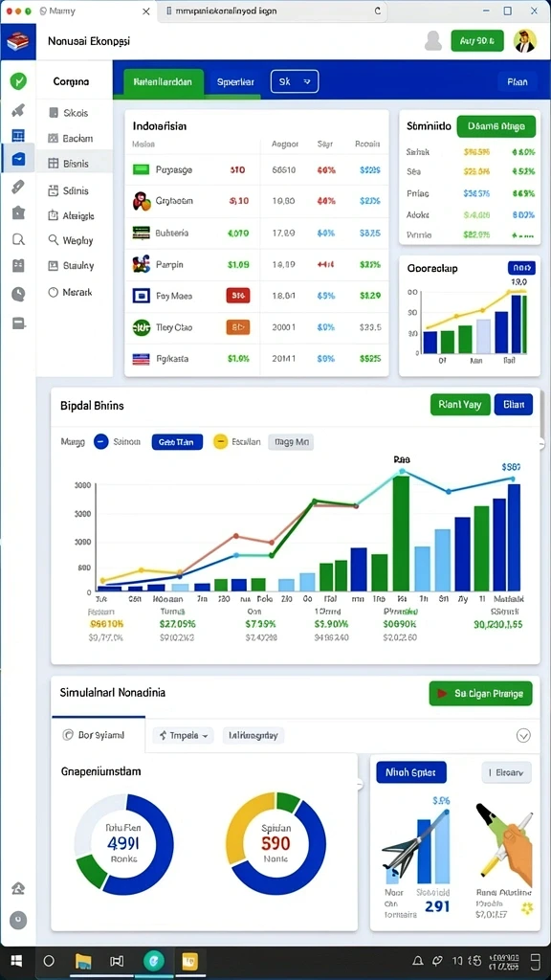Click the Cortana circle in taskbar
This screenshot has width=551, height=980.
[x=49, y=961]
